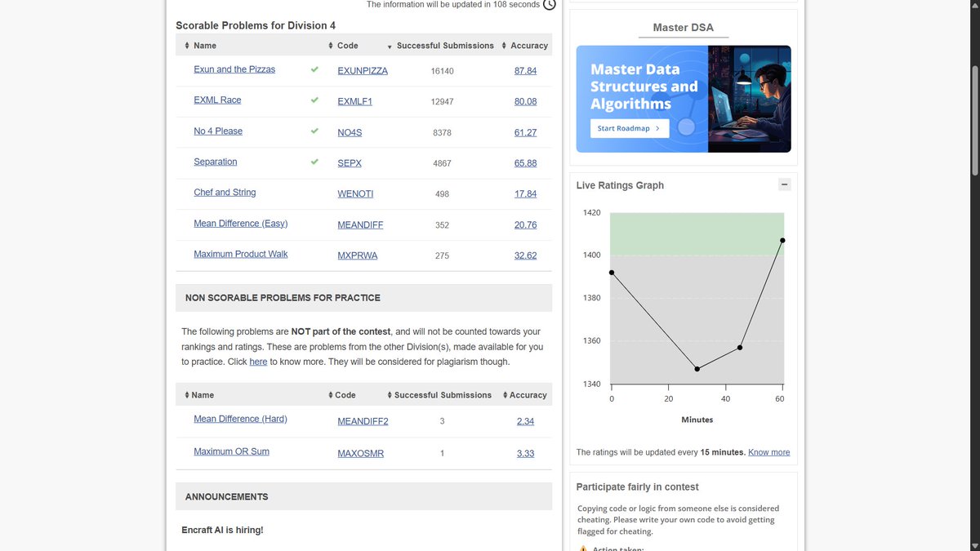Click the NON SCORABLE PROBLEMS FOR PRACTICE header
The height and width of the screenshot is (551, 980).
(364, 298)
